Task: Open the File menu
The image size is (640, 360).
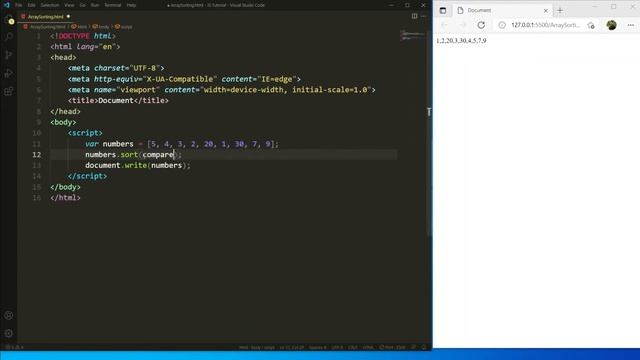Action: point(18,5)
